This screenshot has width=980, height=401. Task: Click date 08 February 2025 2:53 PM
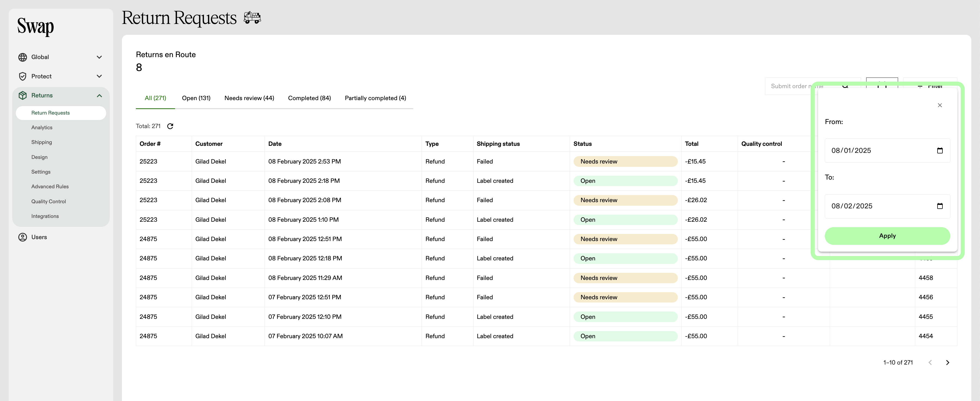pos(304,162)
